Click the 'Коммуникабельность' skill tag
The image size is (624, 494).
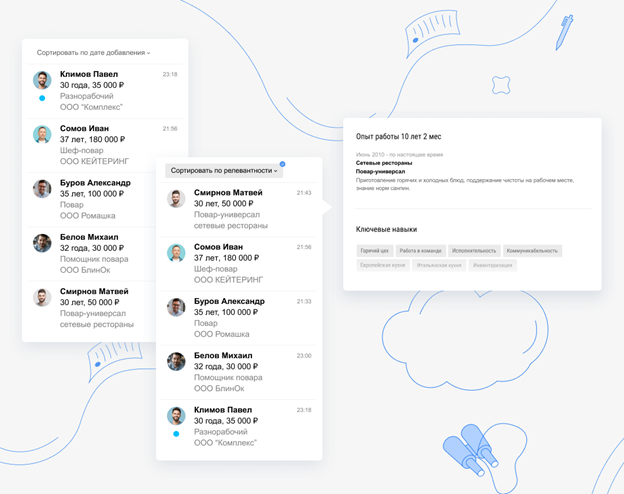[x=532, y=251]
